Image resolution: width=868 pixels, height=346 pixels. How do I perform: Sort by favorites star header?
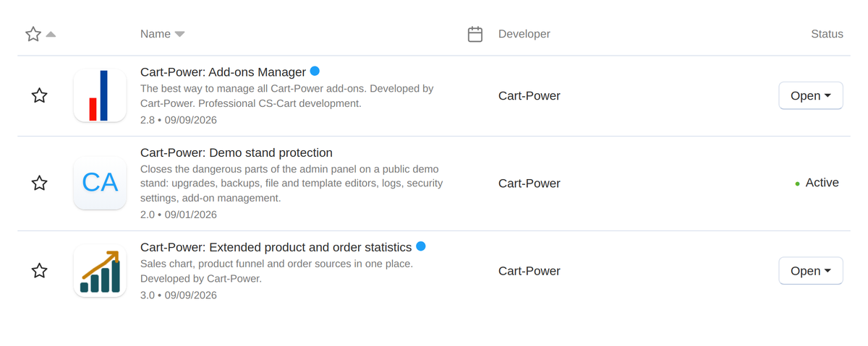coord(33,34)
